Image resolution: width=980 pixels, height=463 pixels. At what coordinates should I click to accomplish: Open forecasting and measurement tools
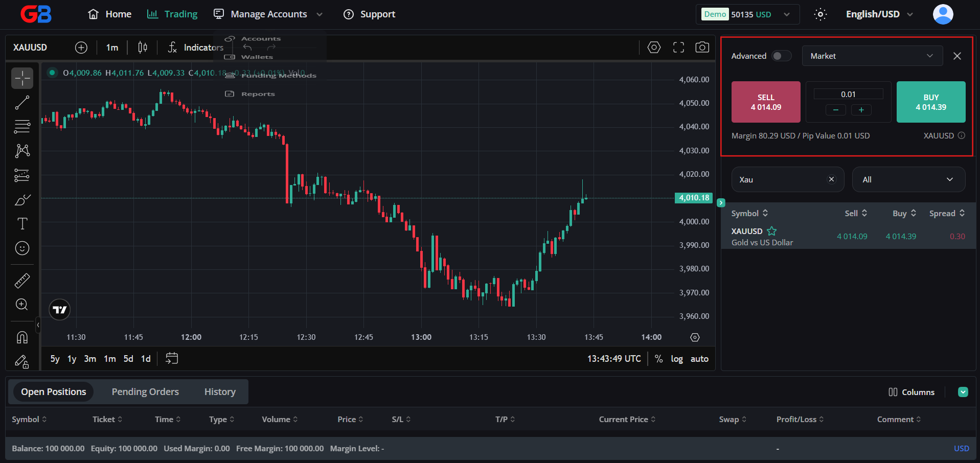click(22, 175)
